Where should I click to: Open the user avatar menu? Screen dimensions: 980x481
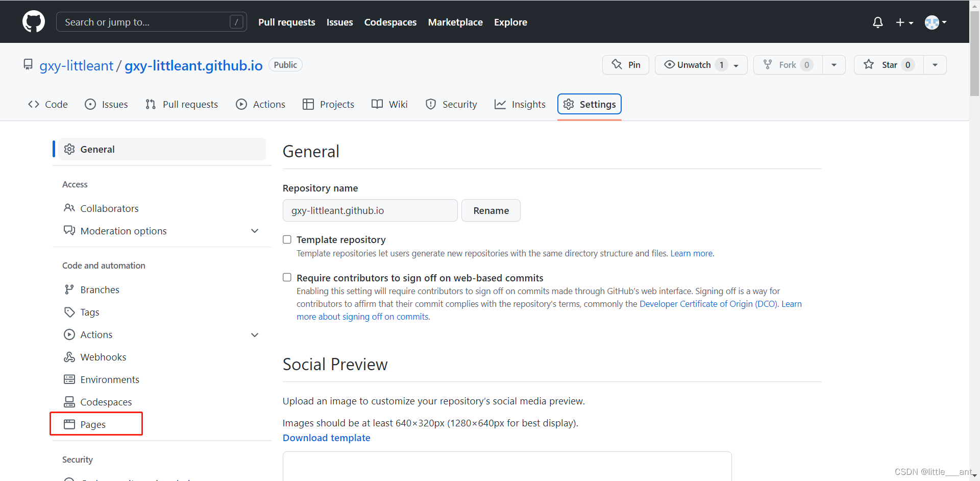936,22
